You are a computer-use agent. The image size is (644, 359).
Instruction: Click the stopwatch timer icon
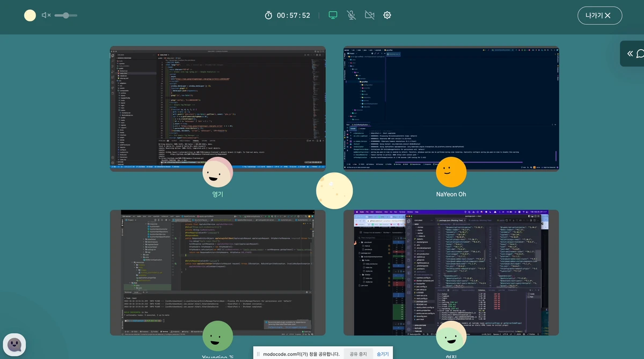[268, 16]
